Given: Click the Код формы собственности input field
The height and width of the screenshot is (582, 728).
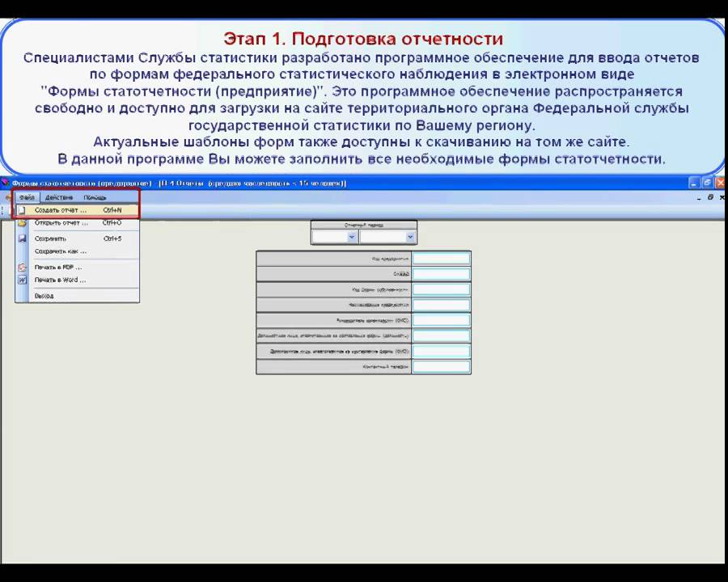Looking at the screenshot, I should pyautogui.click(x=441, y=289).
